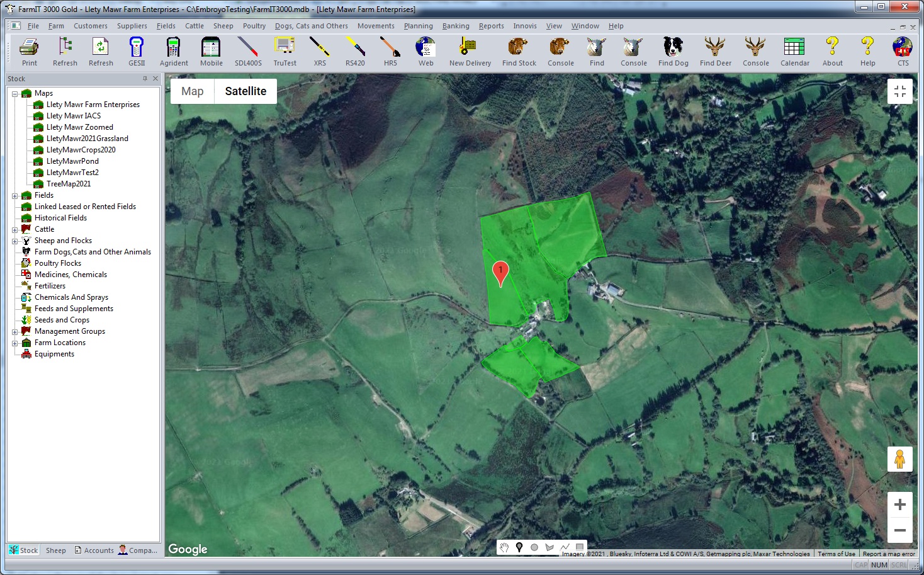Click the Help toolbar icon
Image resolution: width=924 pixels, height=575 pixels.
[x=867, y=51]
